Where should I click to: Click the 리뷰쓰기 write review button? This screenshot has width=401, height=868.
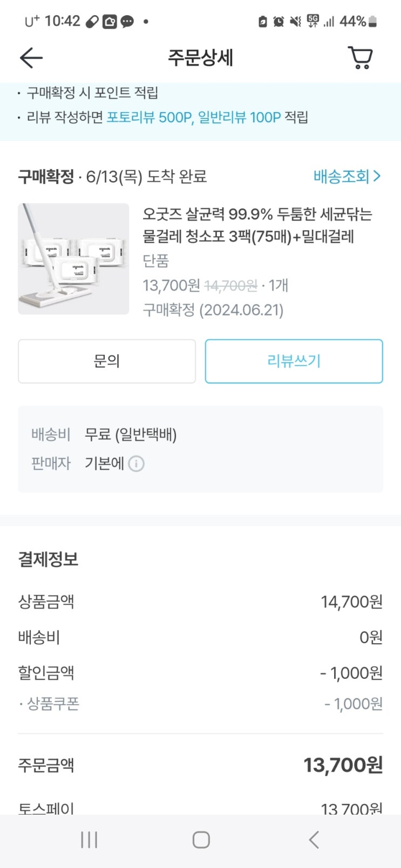[x=294, y=361]
